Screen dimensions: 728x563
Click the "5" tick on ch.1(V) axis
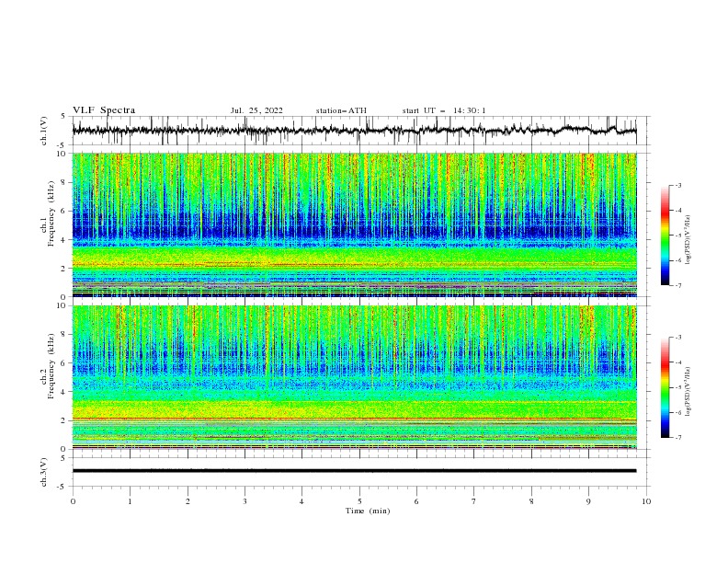(x=64, y=117)
